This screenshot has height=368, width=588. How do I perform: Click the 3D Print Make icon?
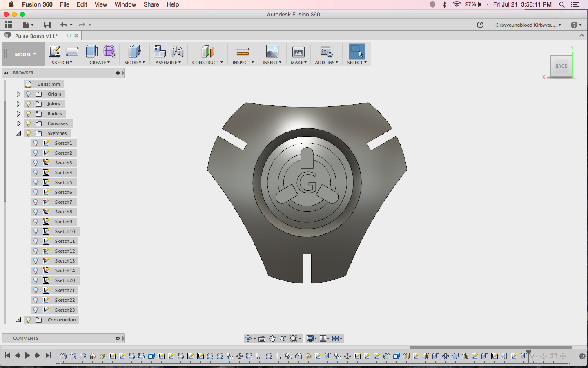(x=298, y=52)
